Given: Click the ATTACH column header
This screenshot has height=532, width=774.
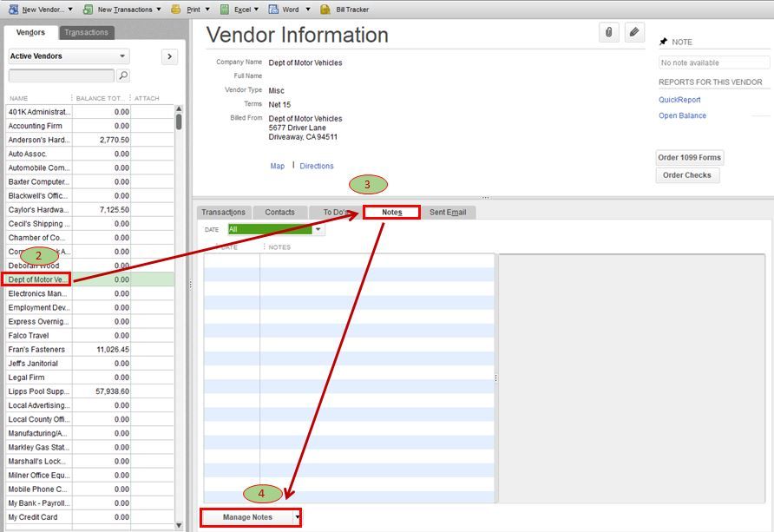Looking at the screenshot, I should tap(148, 98).
